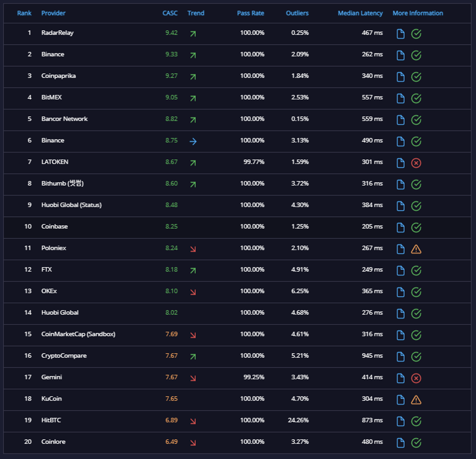The width and height of the screenshot is (476, 459).
Task: Sort by Outliers column header
Action: (x=297, y=13)
